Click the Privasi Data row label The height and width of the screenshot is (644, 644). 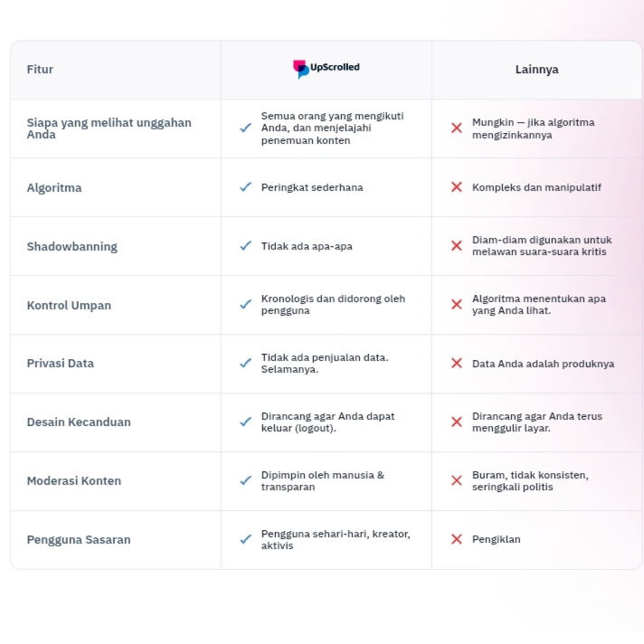(60, 364)
